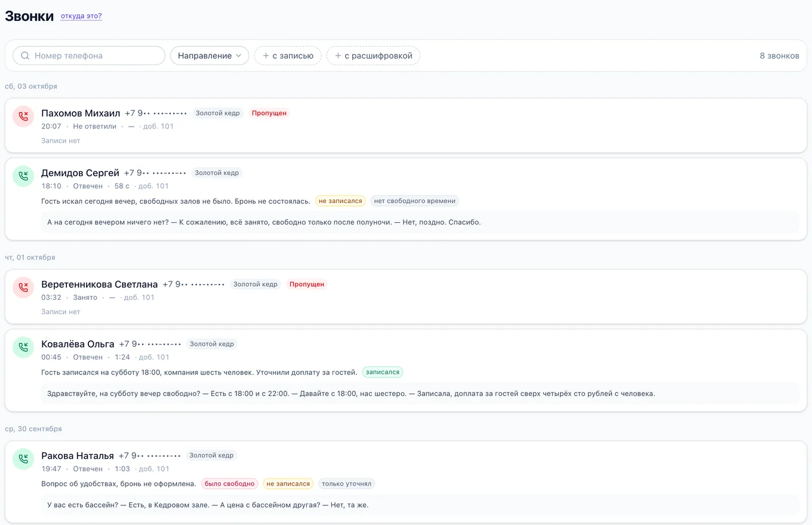Open the transcript starting «А на сегодня вечером»
Screen dimensions: 812x525
pyautogui.click(x=420, y=222)
